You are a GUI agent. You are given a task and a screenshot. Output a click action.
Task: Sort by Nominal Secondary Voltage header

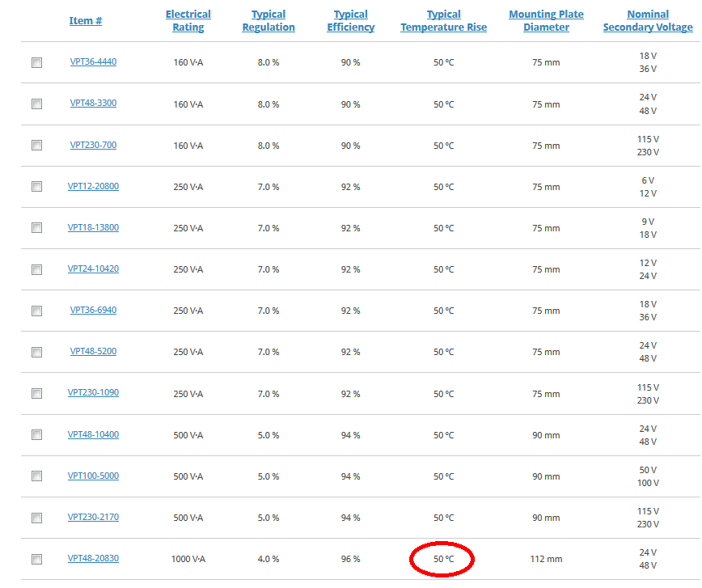click(x=648, y=20)
